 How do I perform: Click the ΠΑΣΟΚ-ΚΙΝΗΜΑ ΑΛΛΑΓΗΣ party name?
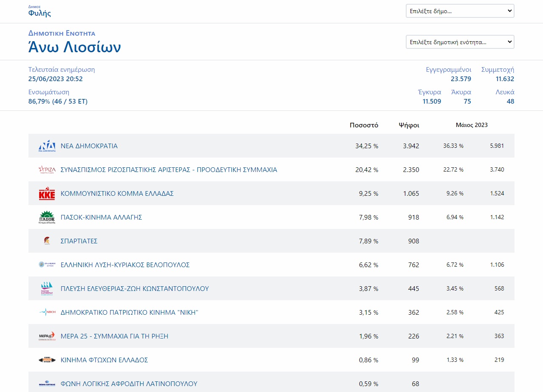(x=101, y=217)
